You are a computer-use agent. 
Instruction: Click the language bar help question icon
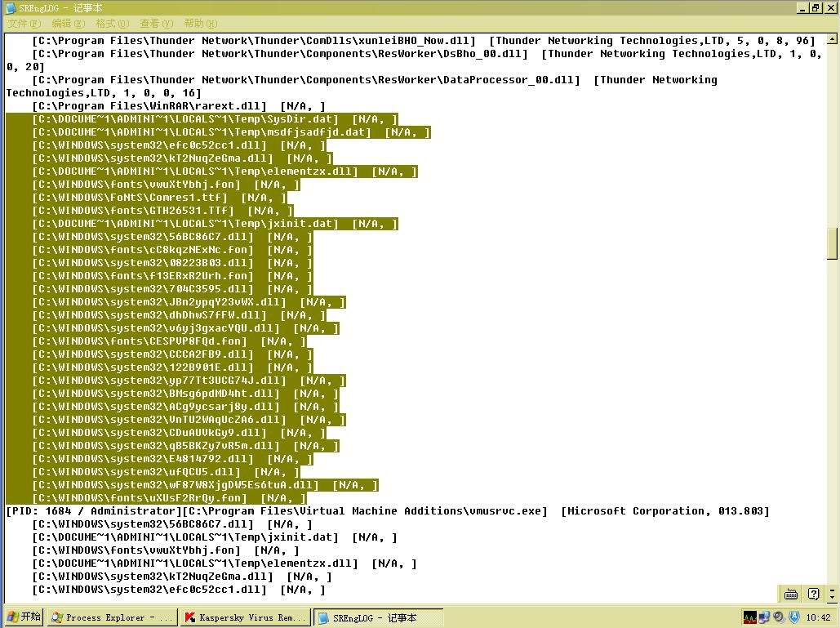pos(813,594)
